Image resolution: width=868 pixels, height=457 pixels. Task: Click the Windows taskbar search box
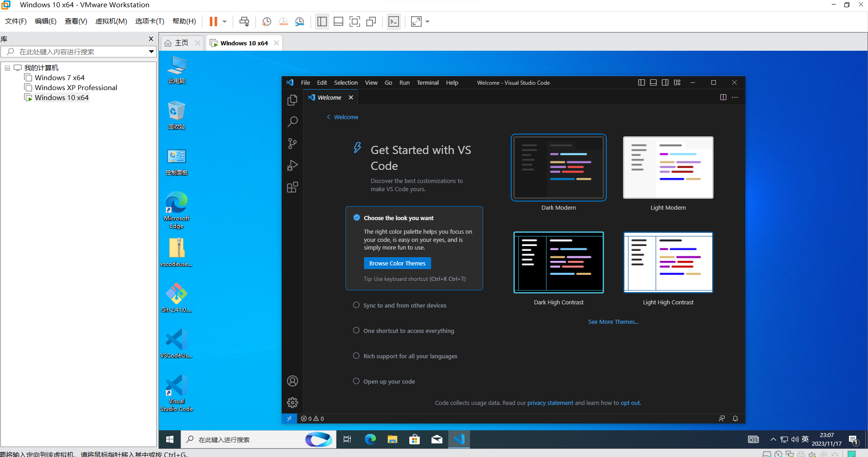click(x=259, y=439)
